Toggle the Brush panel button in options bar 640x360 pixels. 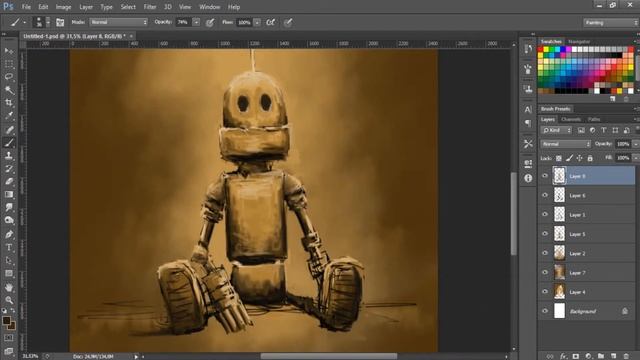60,22
